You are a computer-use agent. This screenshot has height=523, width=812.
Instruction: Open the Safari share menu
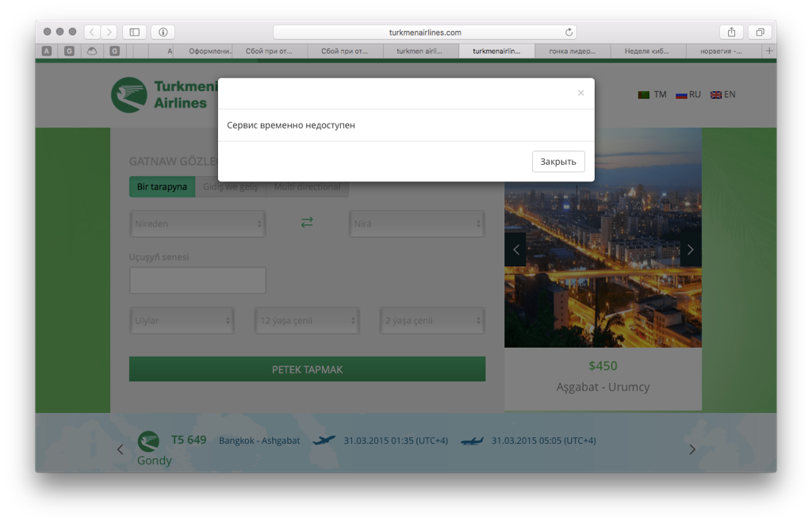tap(731, 32)
